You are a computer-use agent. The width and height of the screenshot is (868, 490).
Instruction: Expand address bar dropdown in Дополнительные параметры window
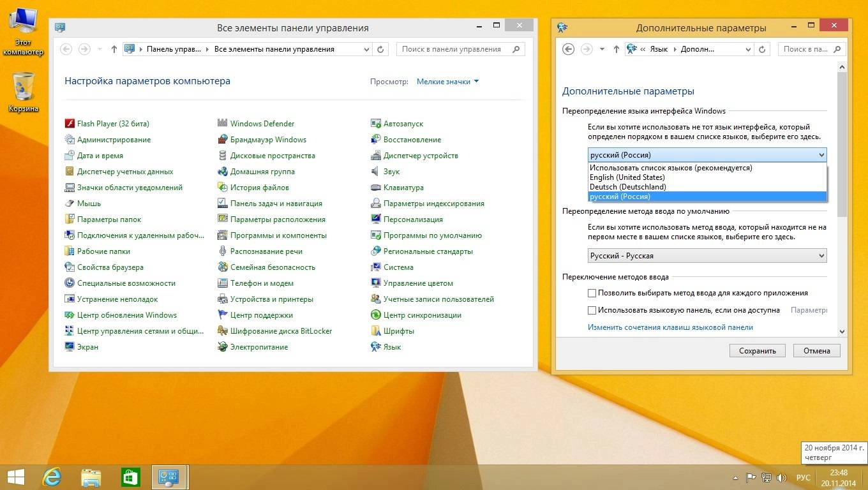point(749,49)
